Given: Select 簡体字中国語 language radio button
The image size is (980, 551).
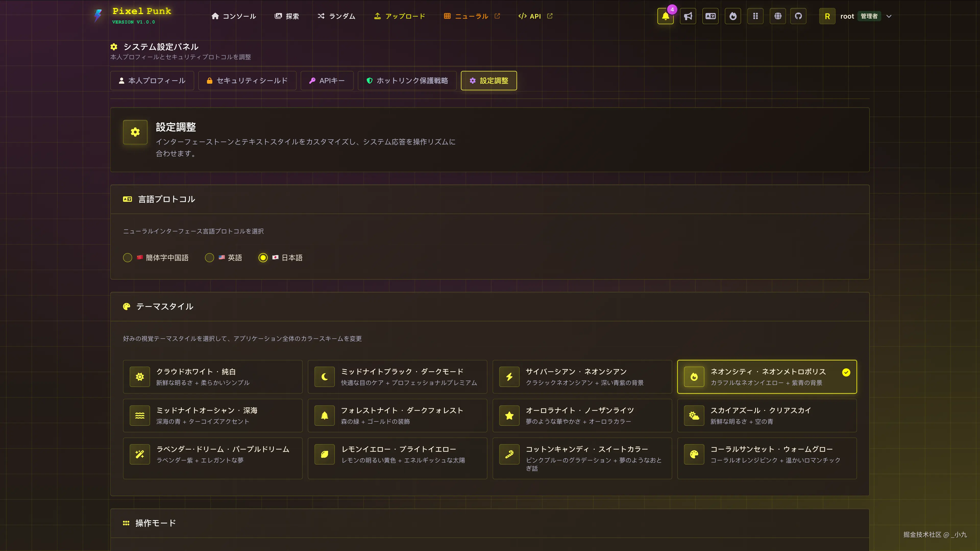Looking at the screenshot, I should 127,257.
